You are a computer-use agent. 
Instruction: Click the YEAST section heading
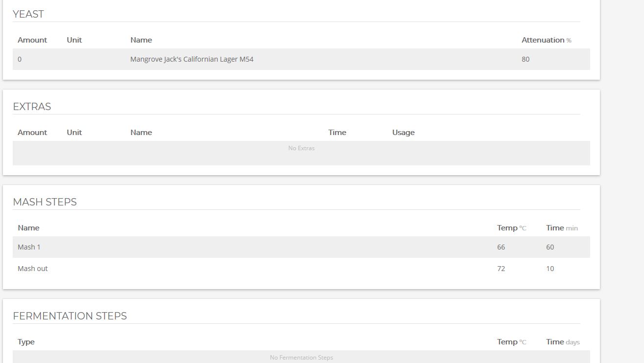[x=28, y=14]
